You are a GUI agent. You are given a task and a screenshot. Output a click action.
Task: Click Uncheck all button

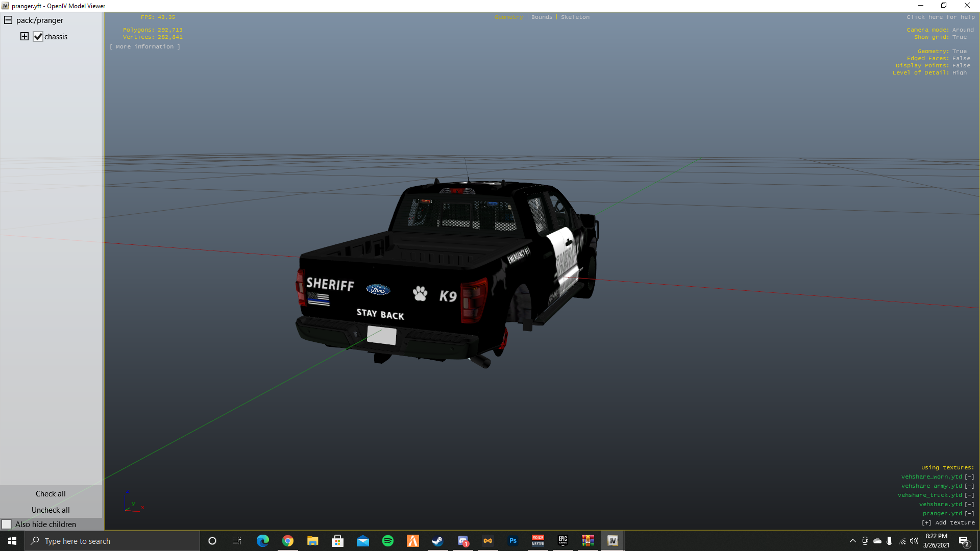[x=51, y=510]
